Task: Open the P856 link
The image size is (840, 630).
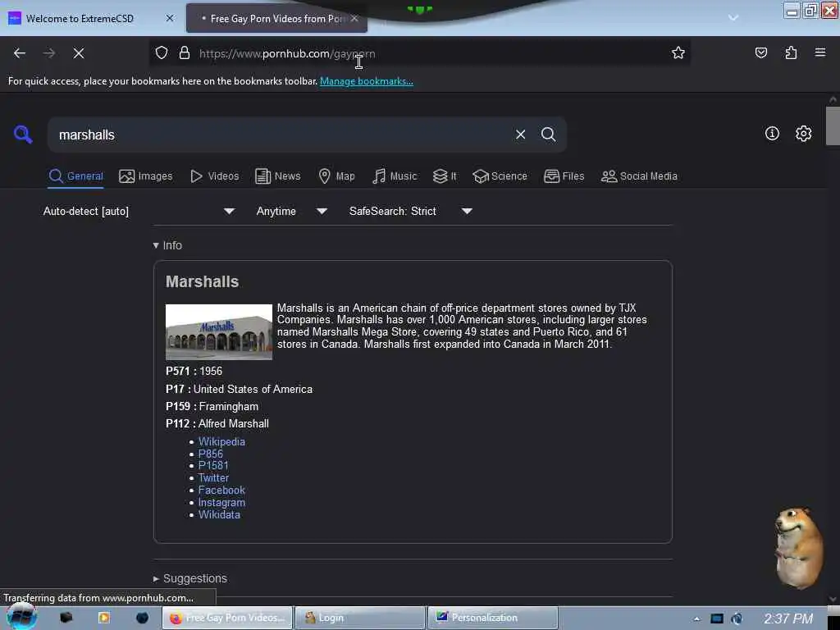Action: pos(211,454)
